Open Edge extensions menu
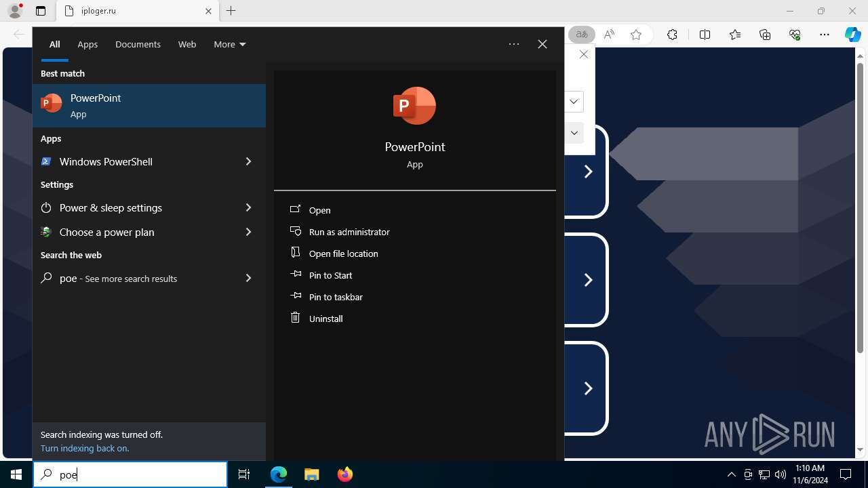868x488 pixels. point(672,35)
